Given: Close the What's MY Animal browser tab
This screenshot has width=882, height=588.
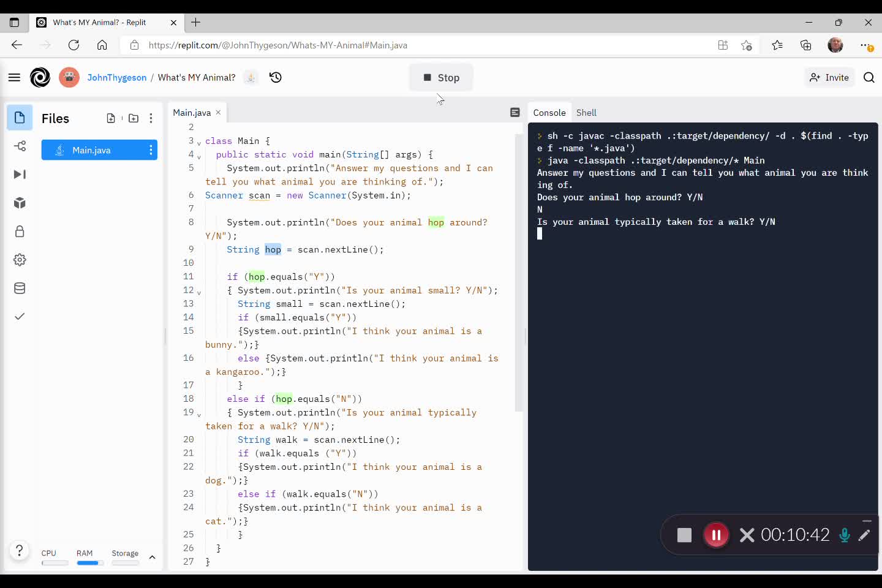Looking at the screenshot, I should pyautogui.click(x=173, y=22).
